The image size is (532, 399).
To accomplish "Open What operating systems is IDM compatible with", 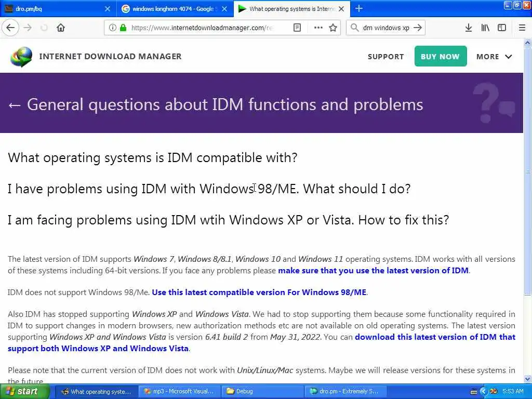I will (153, 158).
